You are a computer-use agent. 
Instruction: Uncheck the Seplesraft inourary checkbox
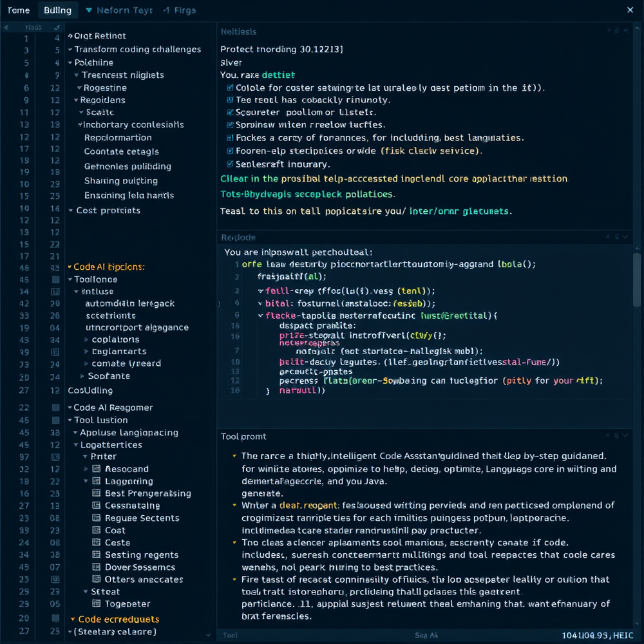(231, 164)
